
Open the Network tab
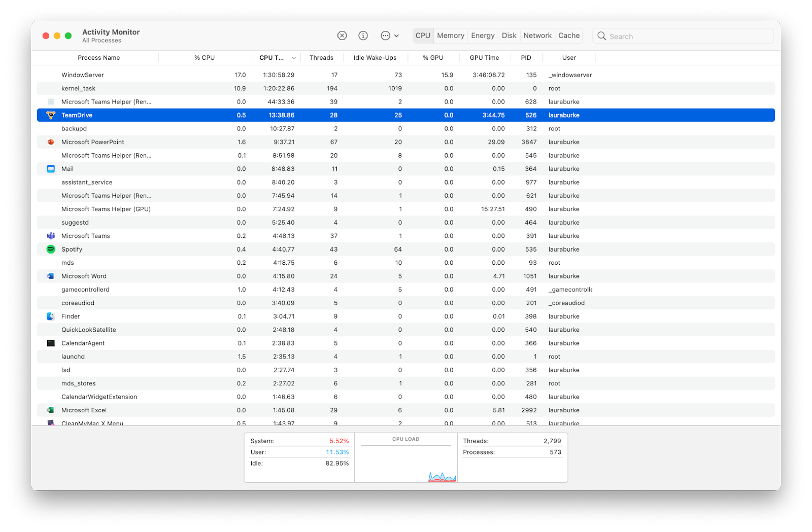[537, 36]
